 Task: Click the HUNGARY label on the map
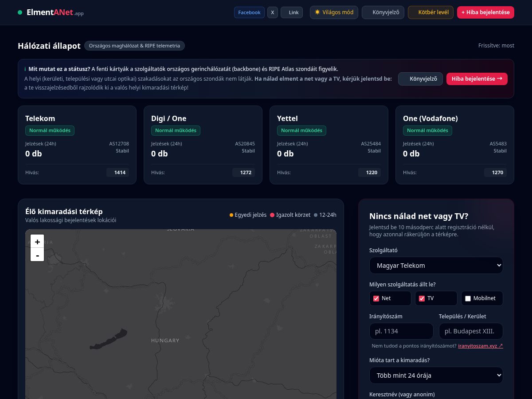pos(165,340)
